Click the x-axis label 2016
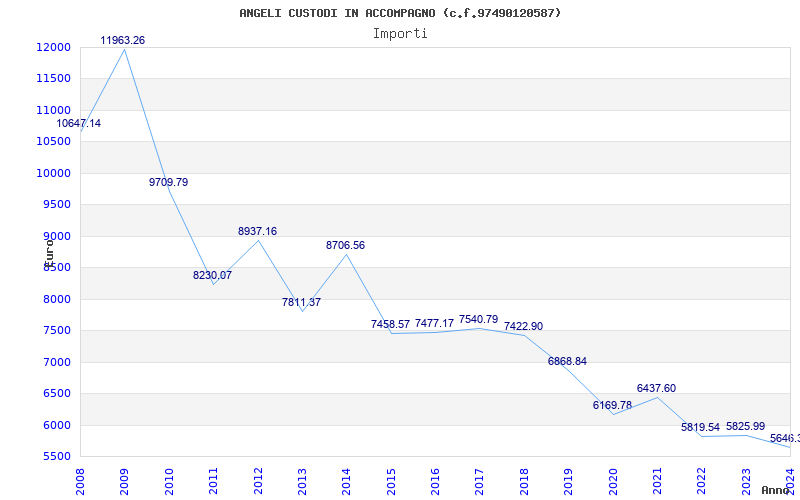The image size is (800, 500). click(x=435, y=481)
